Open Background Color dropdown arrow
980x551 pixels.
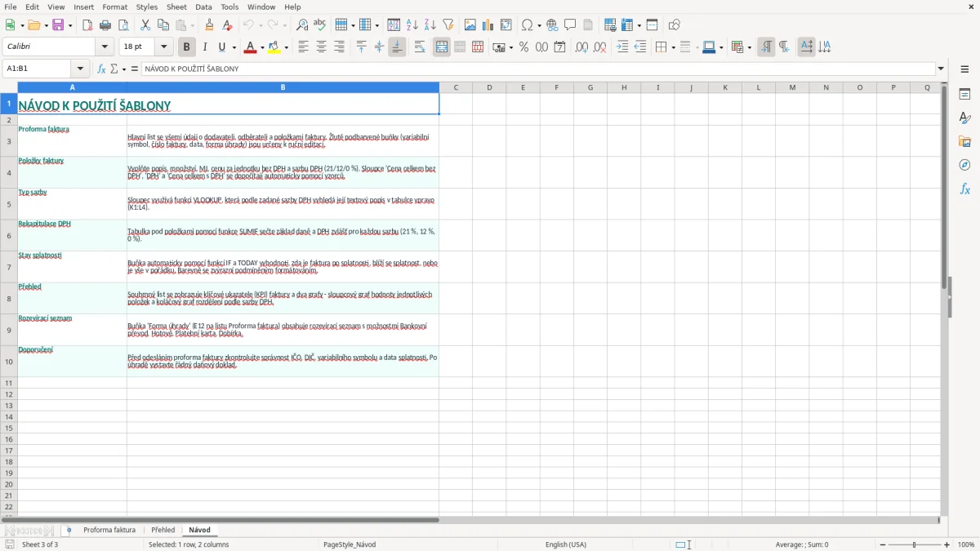287,47
